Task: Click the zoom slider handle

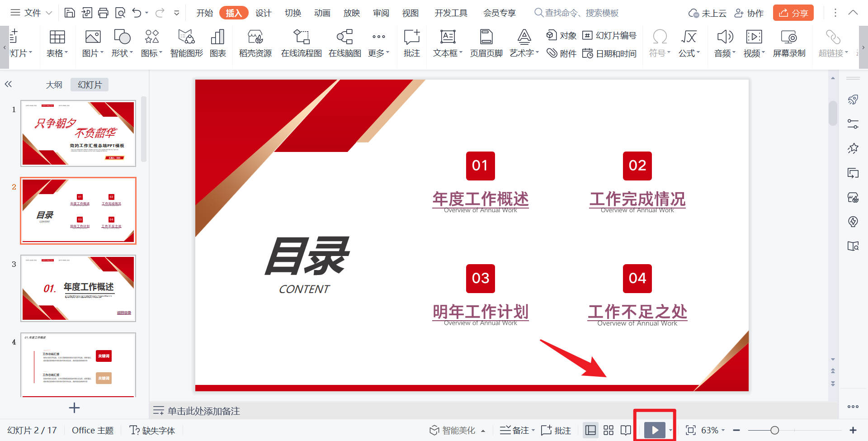Action: (x=774, y=430)
